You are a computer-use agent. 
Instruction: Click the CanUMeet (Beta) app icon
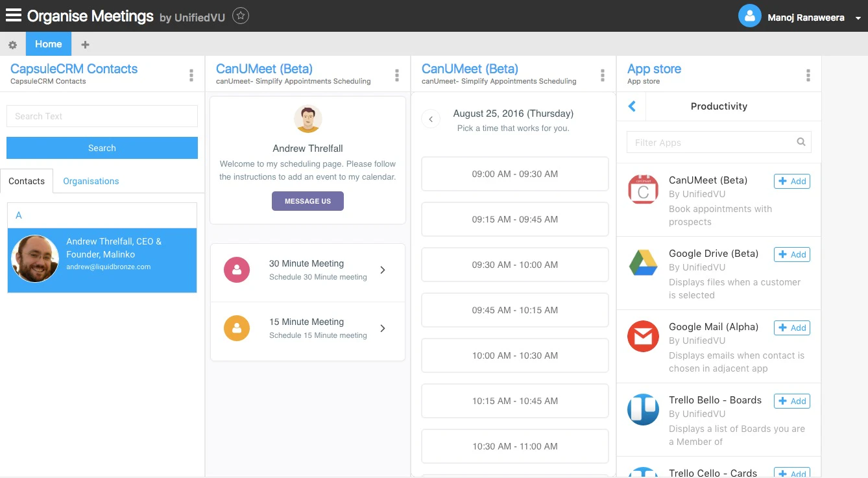tap(644, 189)
